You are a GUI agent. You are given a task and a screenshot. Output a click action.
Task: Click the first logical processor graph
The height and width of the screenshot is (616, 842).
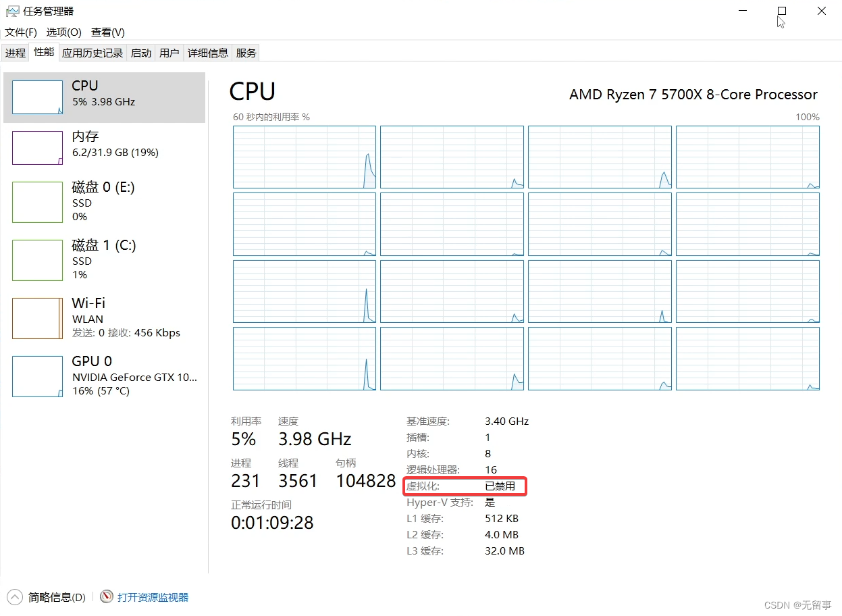304,157
